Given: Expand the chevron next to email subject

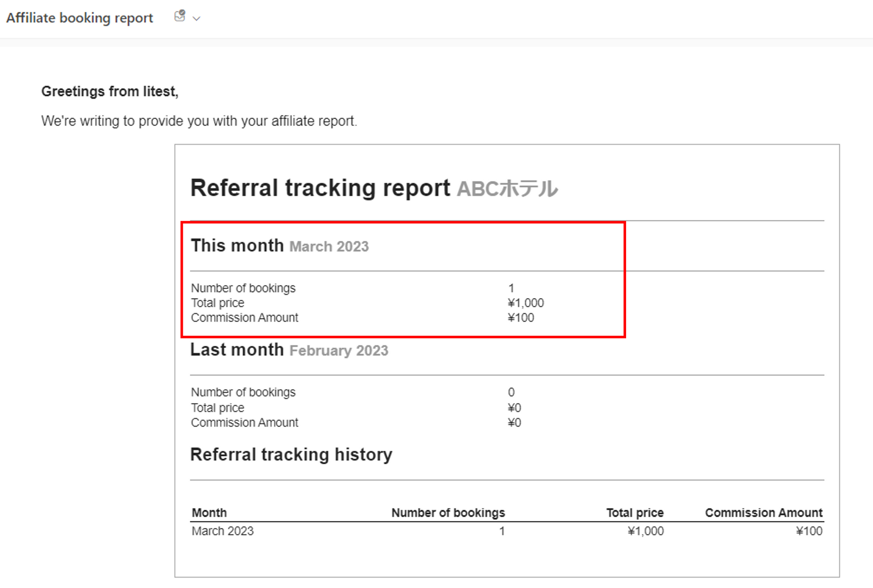Looking at the screenshot, I should [196, 19].
